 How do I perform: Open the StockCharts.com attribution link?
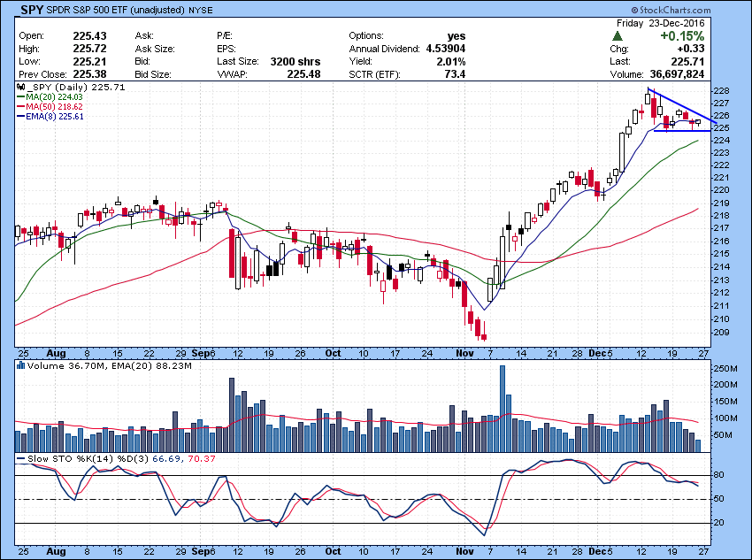click(x=671, y=10)
